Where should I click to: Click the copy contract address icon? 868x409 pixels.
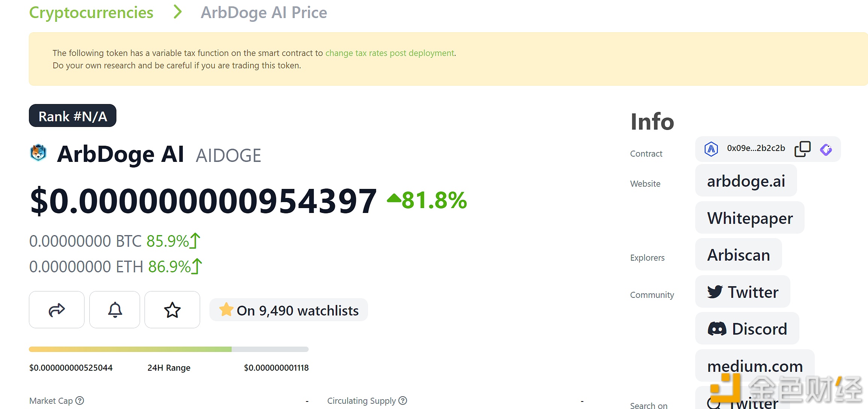point(804,149)
